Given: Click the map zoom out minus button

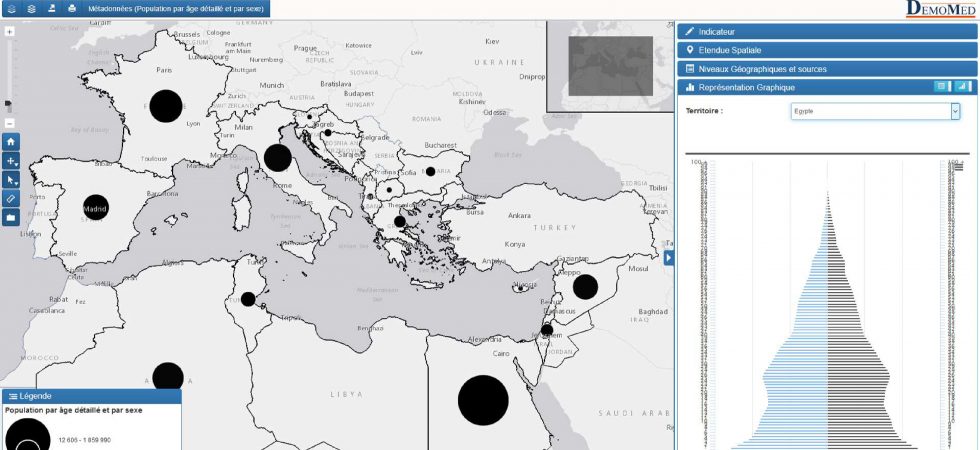Looking at the screenshot, I should pyautogui.click(x=10, y=123).
